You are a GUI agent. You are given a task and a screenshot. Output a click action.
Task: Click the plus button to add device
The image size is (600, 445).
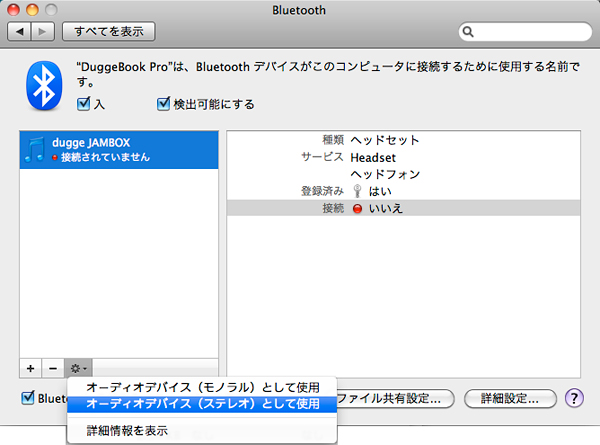click(31, 368)
